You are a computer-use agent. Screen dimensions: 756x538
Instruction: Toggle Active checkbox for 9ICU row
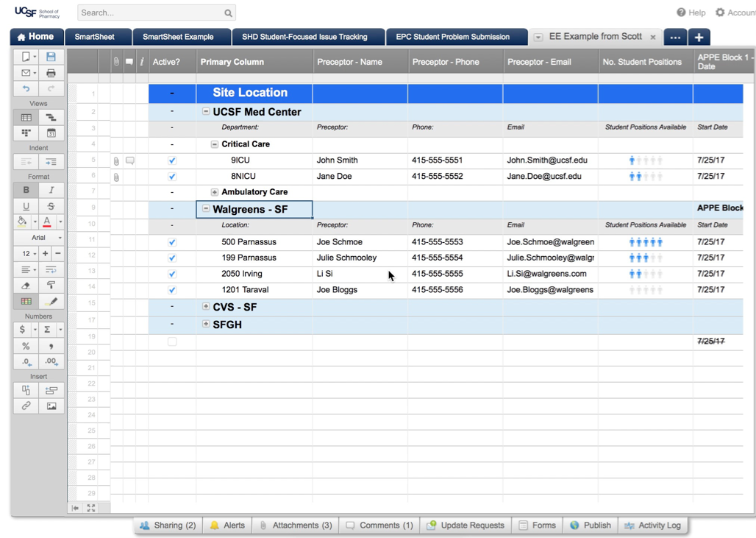tap(172, 160)
